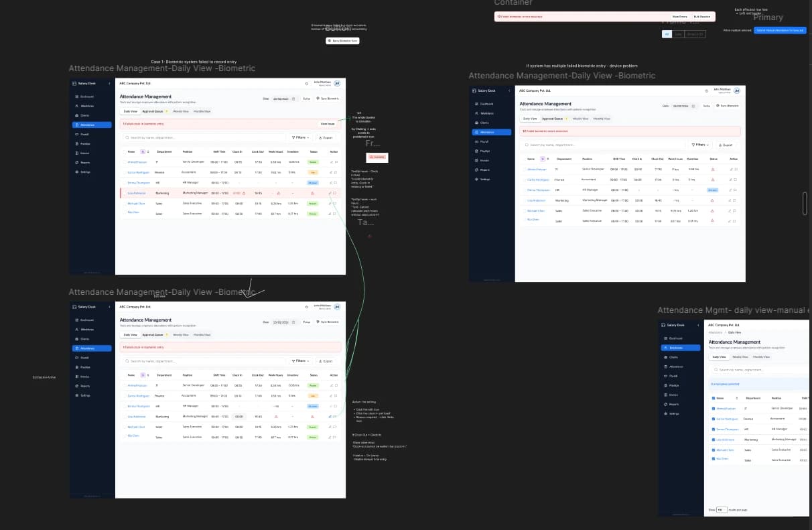Click Clients icon in Case 1 frame sidebar
Viewport: 812px width, 530px height.
point(76,116)
